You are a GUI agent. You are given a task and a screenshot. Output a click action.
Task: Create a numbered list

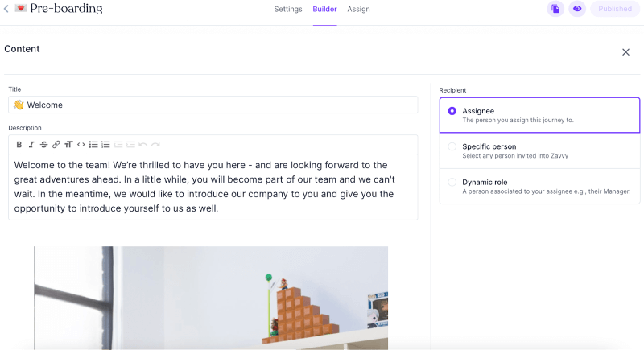(105, 145)
